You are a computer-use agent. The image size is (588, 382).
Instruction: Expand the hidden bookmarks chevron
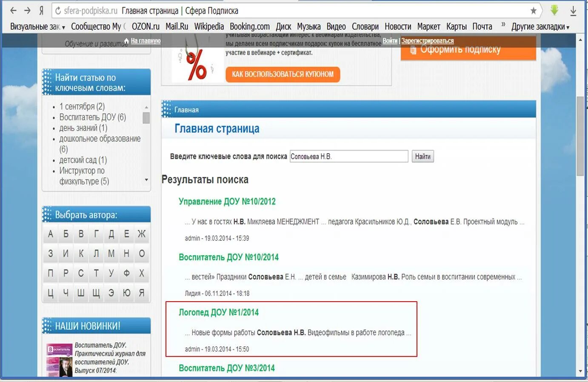(x=503, y=25)
